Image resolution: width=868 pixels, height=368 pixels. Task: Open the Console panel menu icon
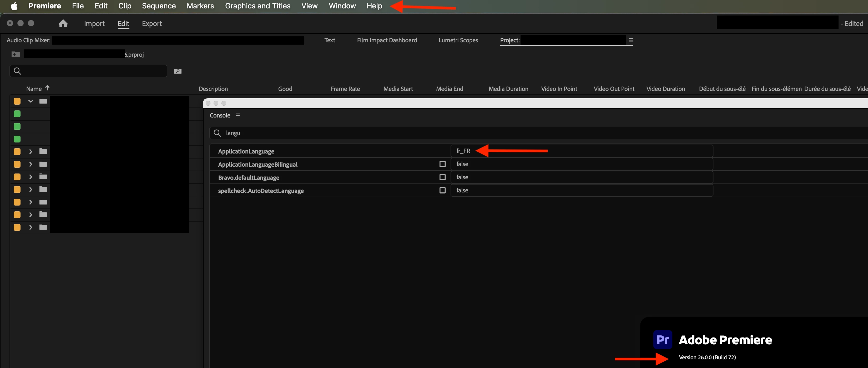pyautogui.click(x=238, y=115)
